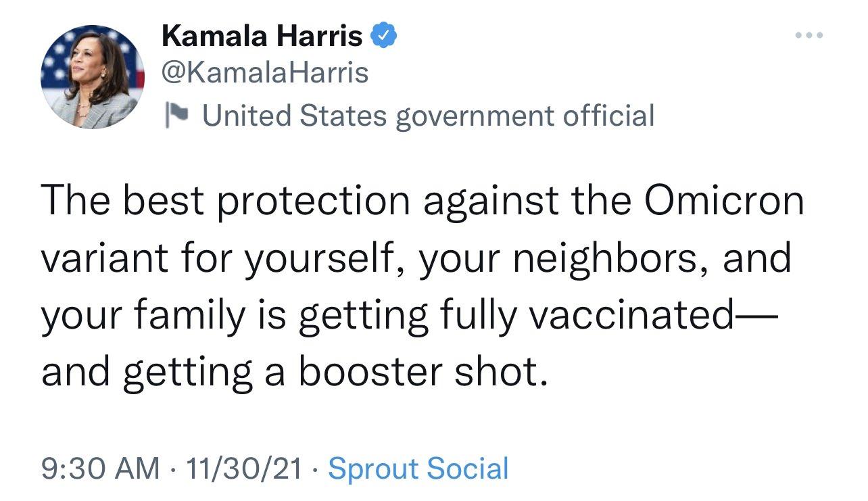Open the tweet's more options menu

809,36
